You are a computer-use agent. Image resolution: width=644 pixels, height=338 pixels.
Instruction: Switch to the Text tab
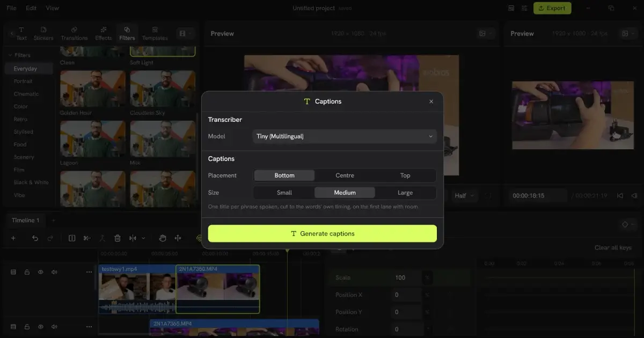(x=21, y=33)
